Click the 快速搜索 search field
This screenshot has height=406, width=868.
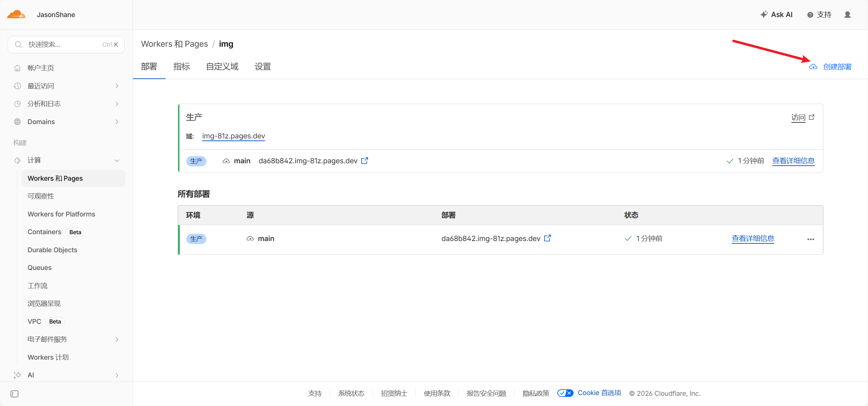click(66, 45)
